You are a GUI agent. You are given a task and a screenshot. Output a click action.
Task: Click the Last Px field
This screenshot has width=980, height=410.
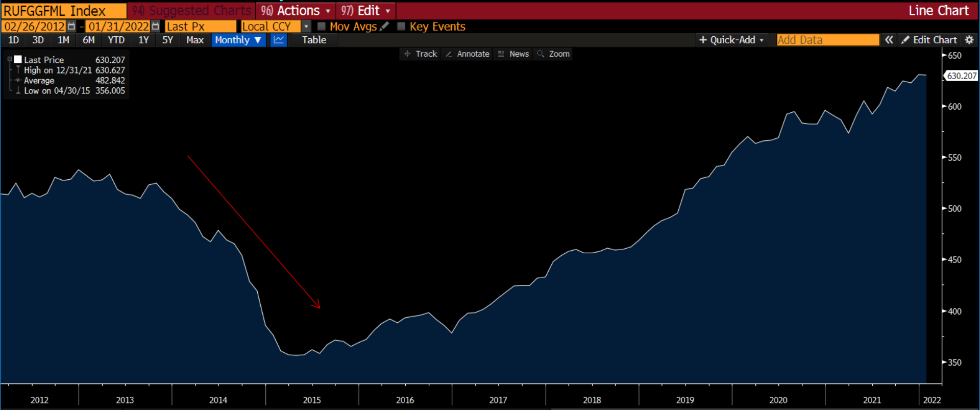click(x=200, y=27)
